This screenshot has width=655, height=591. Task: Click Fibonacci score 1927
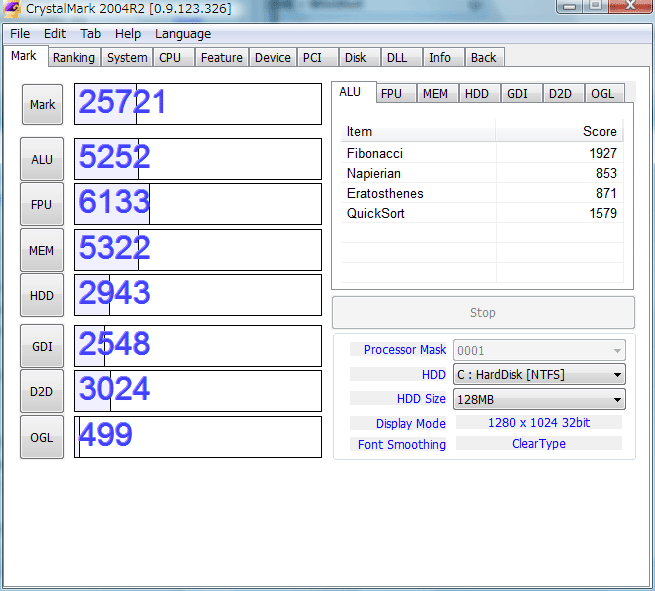603,153
